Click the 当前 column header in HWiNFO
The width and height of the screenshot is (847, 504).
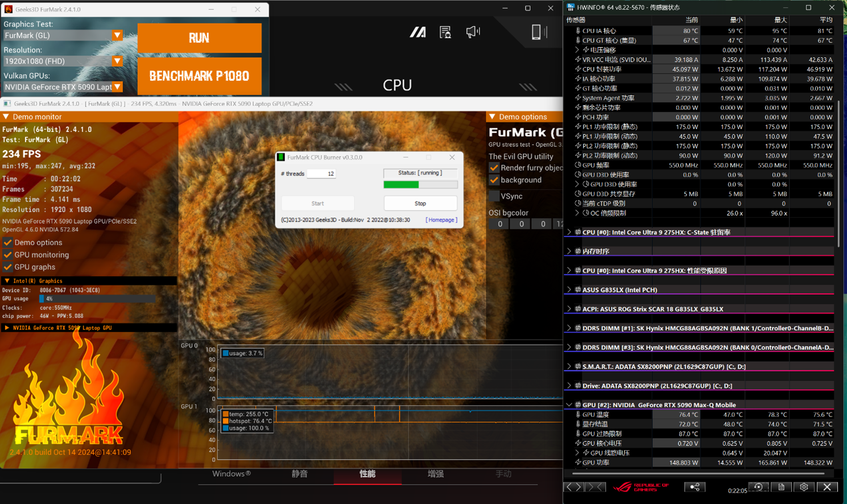click(692, 20)
